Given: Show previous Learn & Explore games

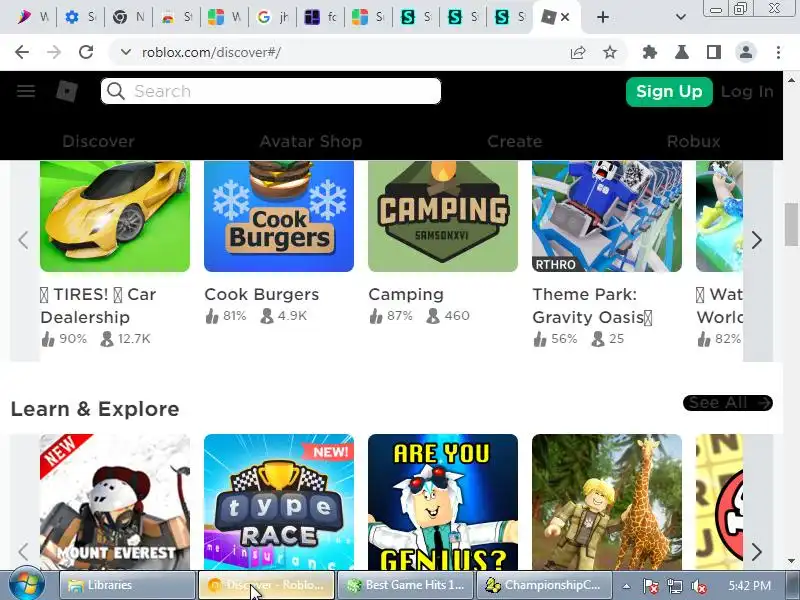Looking at the screenshot, I should [x=23, y=552].
